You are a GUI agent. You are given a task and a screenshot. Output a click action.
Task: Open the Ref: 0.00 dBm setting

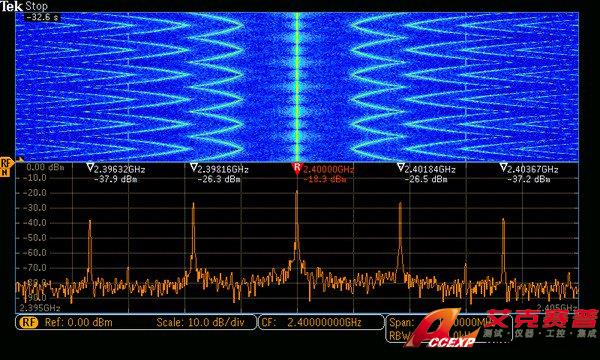(x=79, y=322)
